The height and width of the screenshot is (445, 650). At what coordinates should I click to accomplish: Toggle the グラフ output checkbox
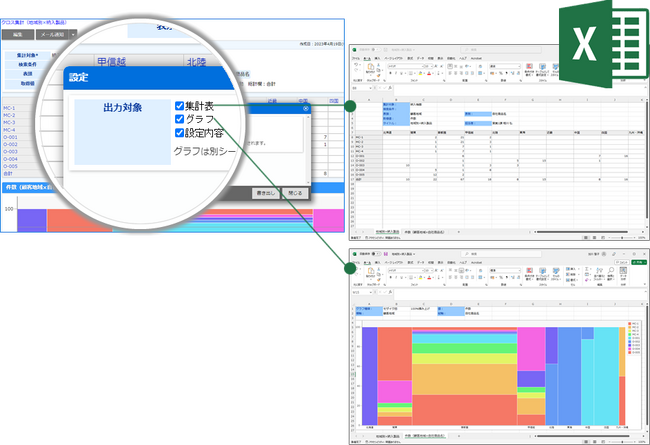click(x=179, y=119)
